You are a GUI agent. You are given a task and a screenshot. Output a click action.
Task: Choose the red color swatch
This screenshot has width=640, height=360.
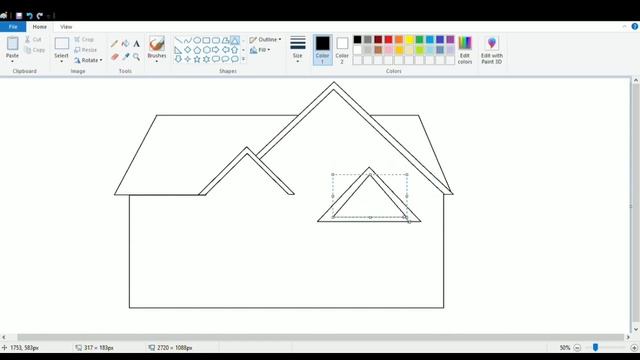388,40
